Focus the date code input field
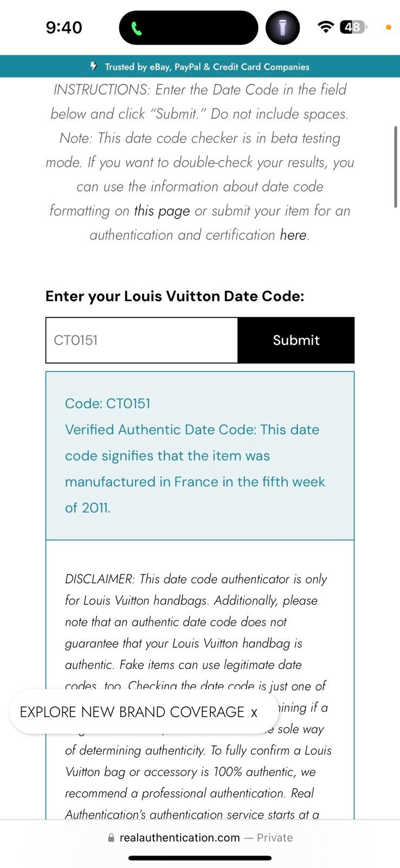400x868 pixels. coord(142,340)
